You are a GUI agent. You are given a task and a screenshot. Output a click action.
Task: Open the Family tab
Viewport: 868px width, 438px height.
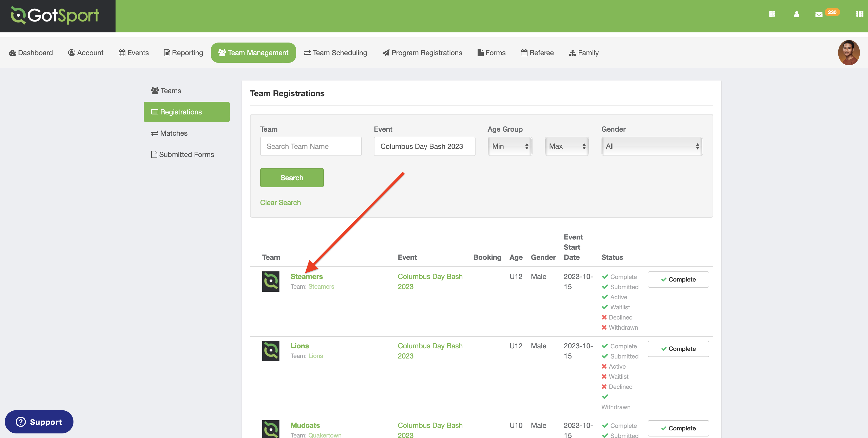584,53
